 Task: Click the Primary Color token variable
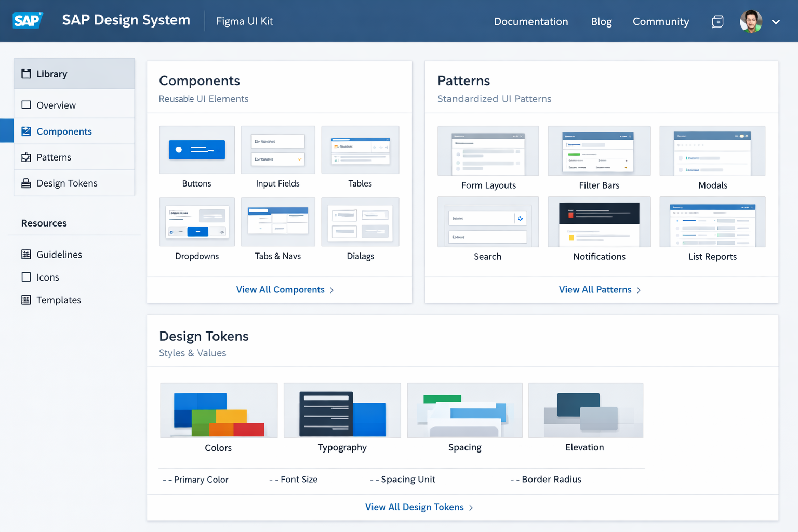tap(195, 480)
